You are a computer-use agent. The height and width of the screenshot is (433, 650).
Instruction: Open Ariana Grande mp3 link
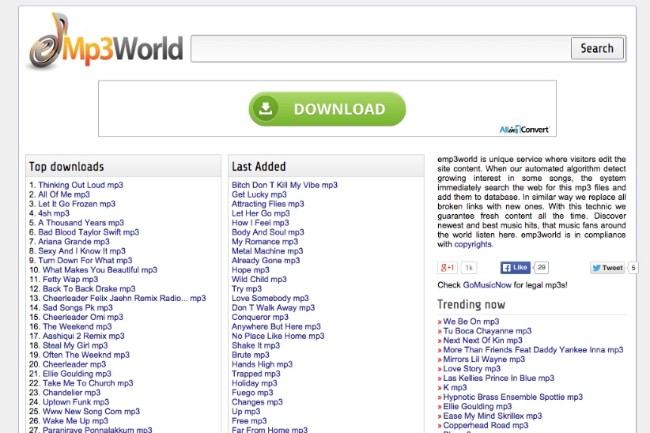click(74, 242)
